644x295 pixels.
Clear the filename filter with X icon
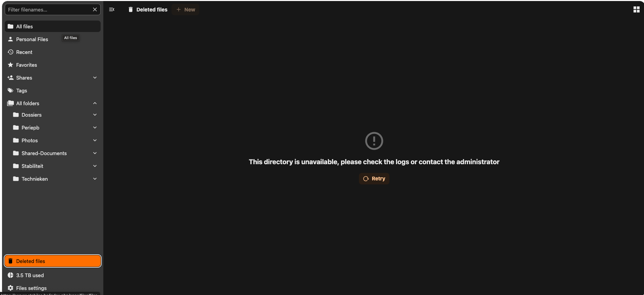(x=95, y=9)
